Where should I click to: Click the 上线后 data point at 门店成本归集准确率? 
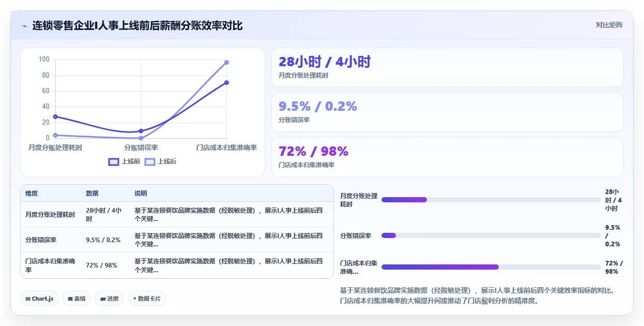click(226, 62)
